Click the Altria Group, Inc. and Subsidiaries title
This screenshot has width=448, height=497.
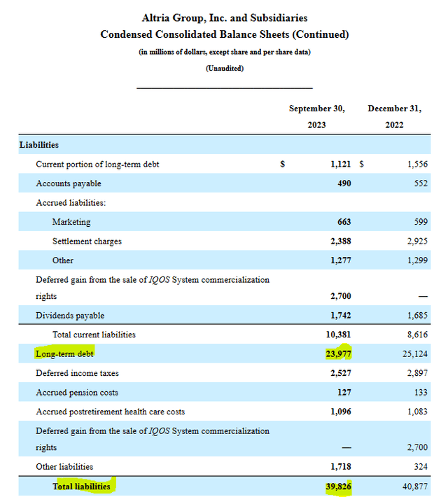224,17
